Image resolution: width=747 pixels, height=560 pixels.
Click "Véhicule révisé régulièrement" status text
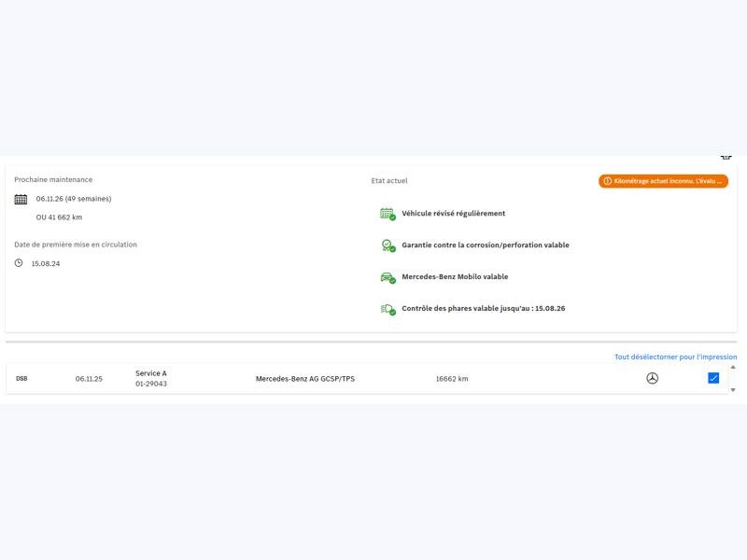[453, 214]
